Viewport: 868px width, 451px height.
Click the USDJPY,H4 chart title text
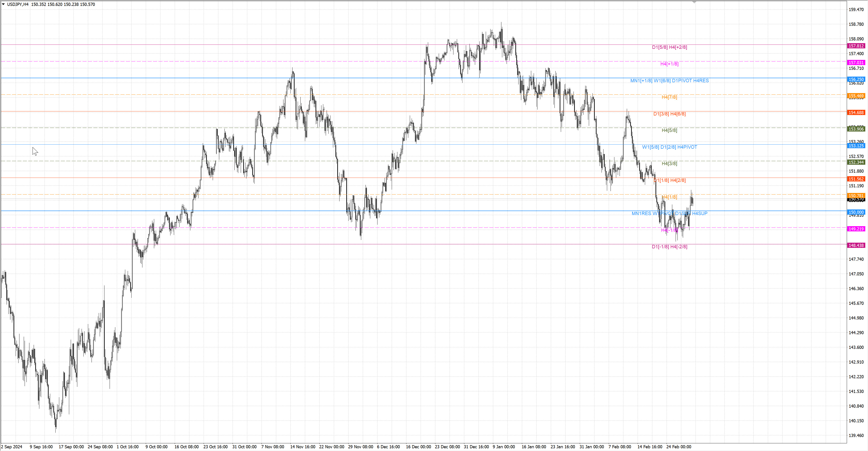click(x=18, y=4)
